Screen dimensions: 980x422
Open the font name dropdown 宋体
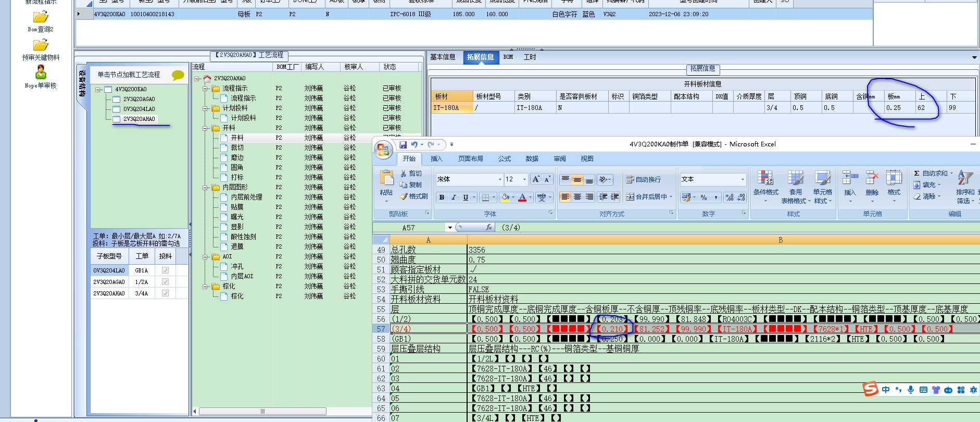pyautogui.click(x=500, y=179)
